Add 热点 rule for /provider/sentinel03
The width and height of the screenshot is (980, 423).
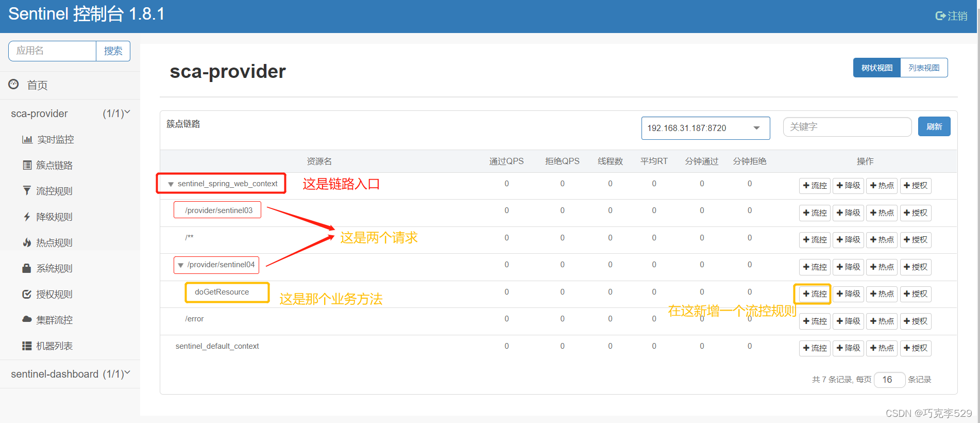(x=882, y=213)
